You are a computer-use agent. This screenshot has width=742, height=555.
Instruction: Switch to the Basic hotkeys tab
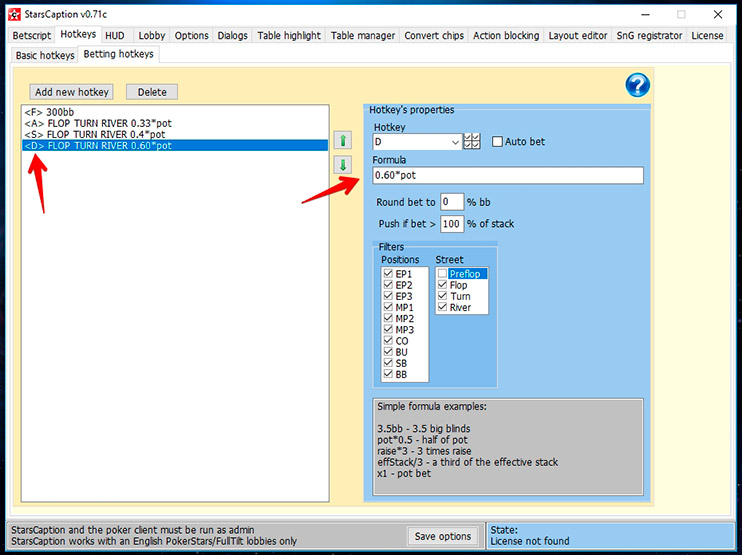click(45, 55)
